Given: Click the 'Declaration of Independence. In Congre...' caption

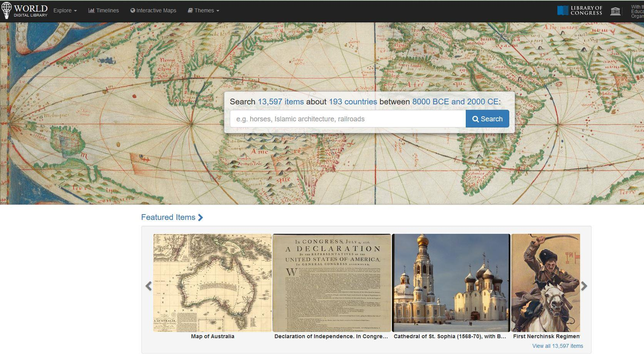Looking at the screenshot, I should click(x=331, y=336).
